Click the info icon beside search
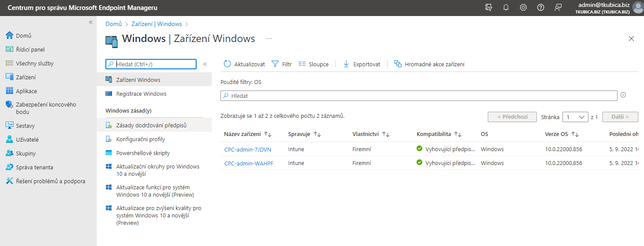Image resolution: width=644 pixels, height=246 pixels. [623, 95]
